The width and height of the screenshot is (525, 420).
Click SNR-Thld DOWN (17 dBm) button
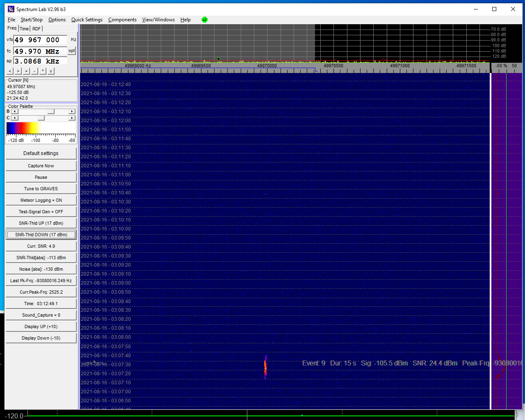41,235
